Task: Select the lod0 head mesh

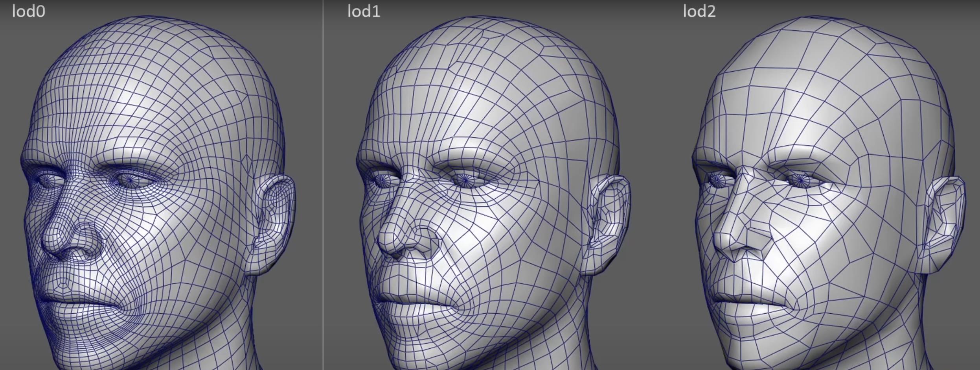Action: click(157, 193)
